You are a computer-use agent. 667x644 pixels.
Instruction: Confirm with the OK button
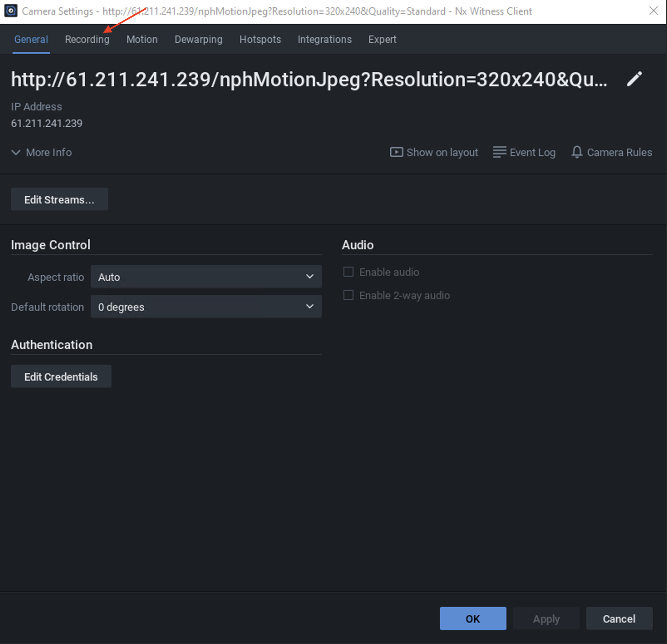pyautogui.click(x=473, y=619)
